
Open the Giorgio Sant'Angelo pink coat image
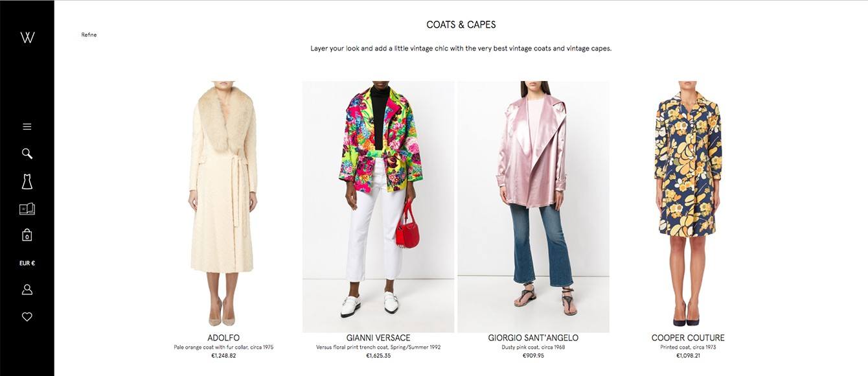(533, 206)
